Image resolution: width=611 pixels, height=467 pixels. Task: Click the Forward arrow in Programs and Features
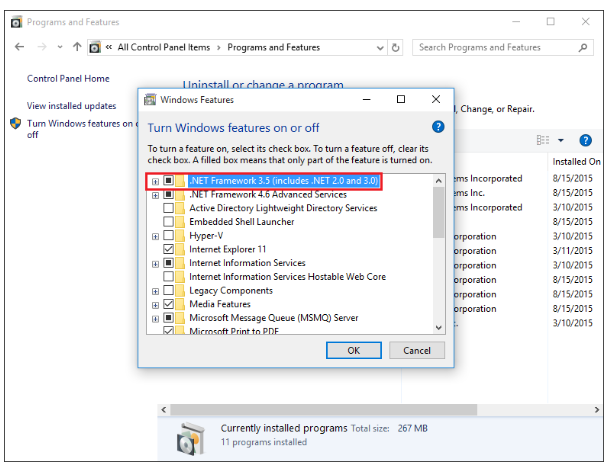[42, 47]
